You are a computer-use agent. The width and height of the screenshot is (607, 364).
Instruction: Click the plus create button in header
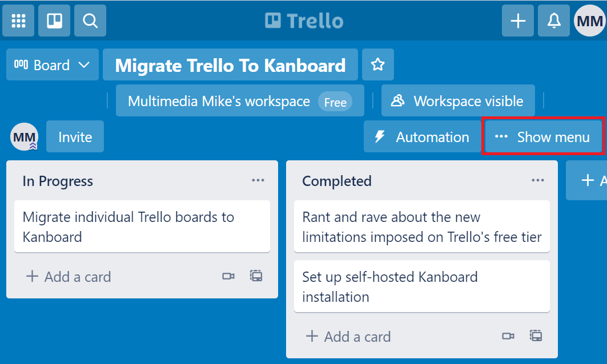pos(518,21)
